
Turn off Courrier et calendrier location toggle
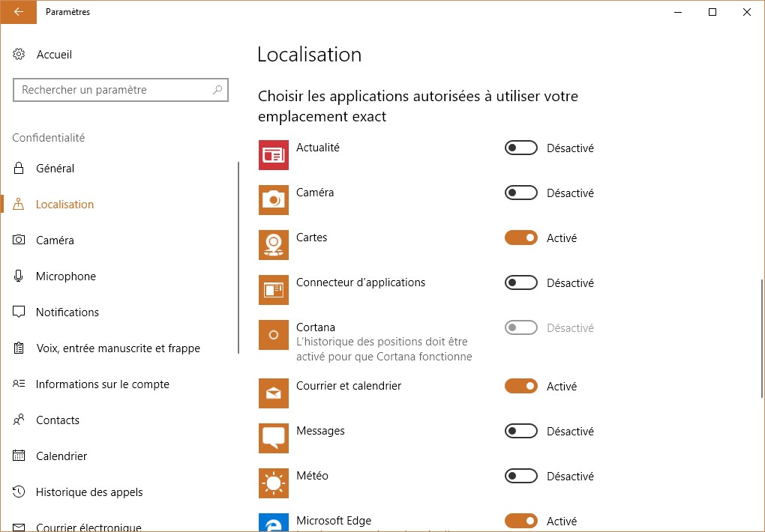pyautogui.click(x=521, y=387)
